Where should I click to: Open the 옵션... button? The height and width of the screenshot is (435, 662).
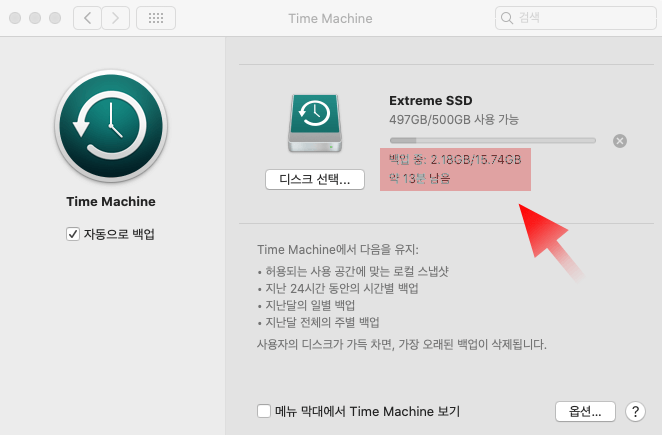click(x=585, y=411)
